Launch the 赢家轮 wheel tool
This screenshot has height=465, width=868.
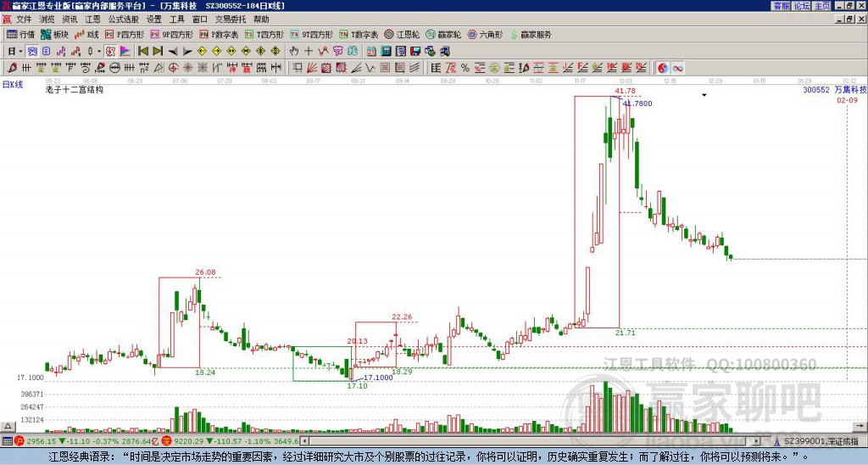tap(443, 34)
